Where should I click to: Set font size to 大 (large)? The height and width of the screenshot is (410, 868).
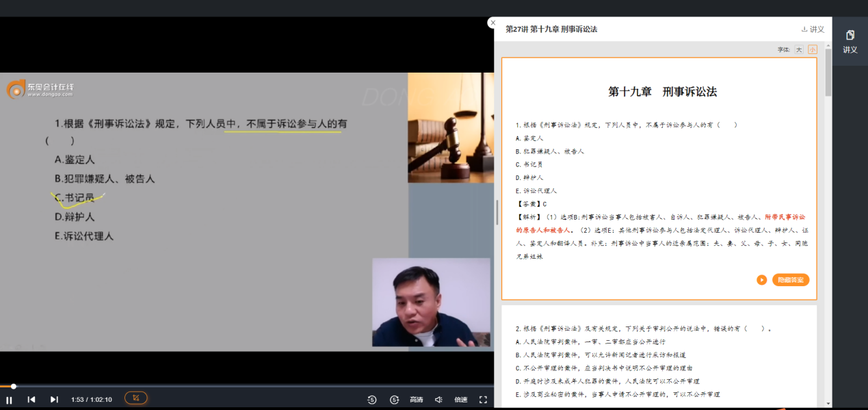pyautogui.click(x=799, y=49)
